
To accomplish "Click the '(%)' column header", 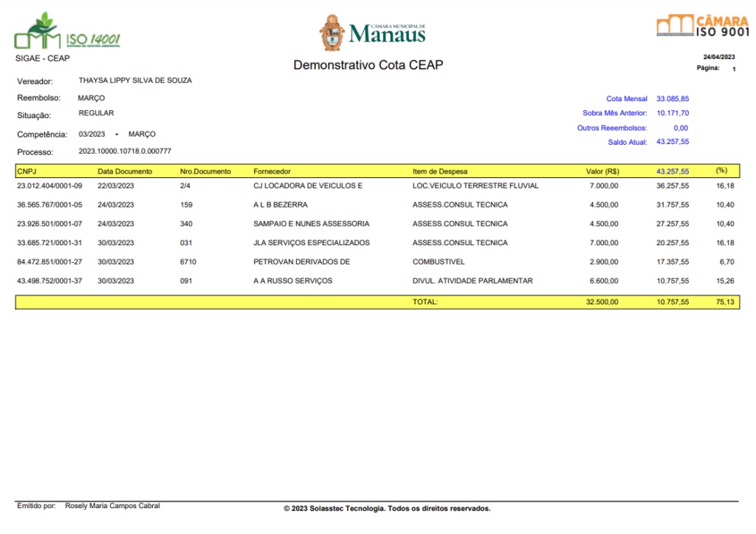I will click(x=721, y=171).
